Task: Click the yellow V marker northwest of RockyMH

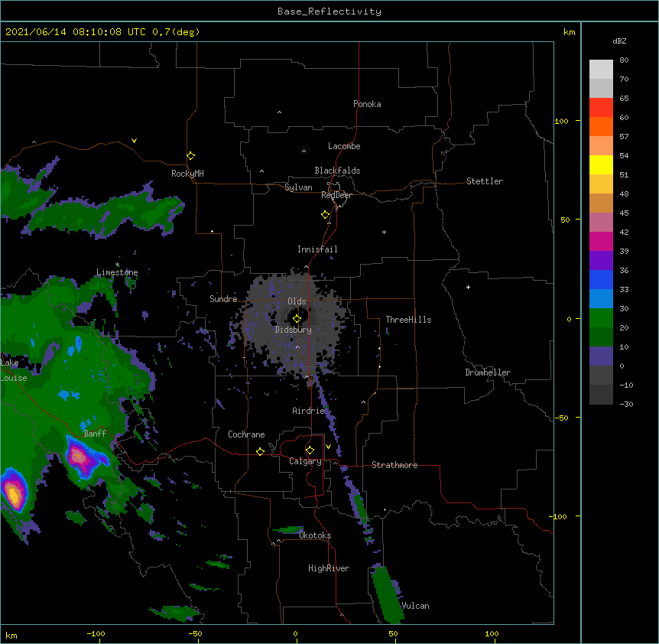Action: point(134,141)
